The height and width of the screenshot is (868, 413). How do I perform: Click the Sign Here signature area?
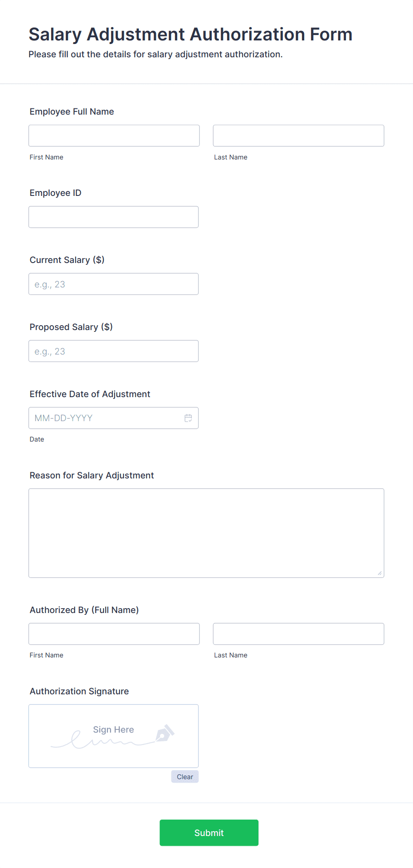pyautogui.click(x=113, y=736)
